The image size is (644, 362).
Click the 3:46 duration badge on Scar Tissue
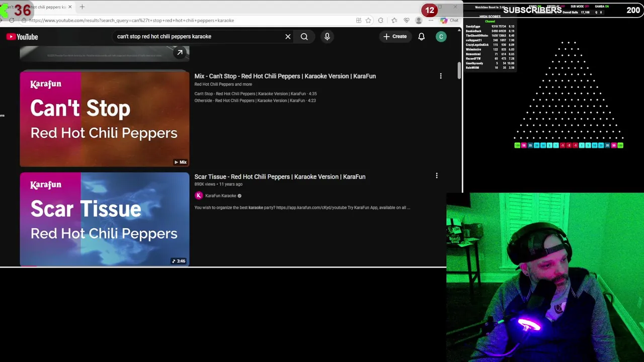coord(179,261)
